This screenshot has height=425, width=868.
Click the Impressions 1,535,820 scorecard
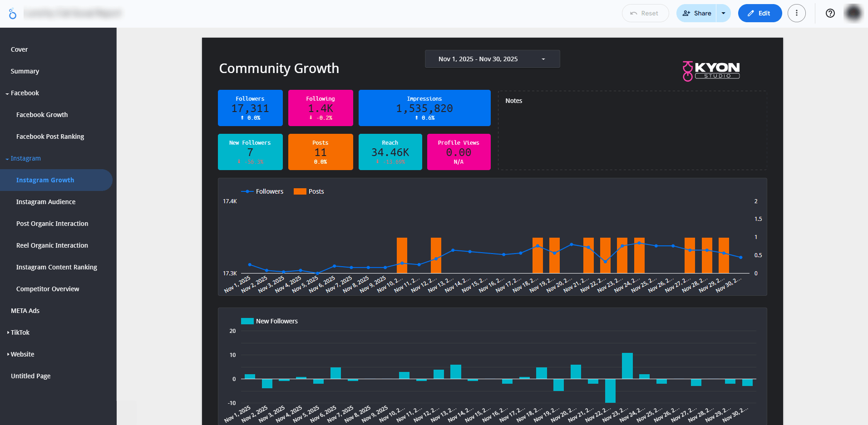[x=424, y=108]
